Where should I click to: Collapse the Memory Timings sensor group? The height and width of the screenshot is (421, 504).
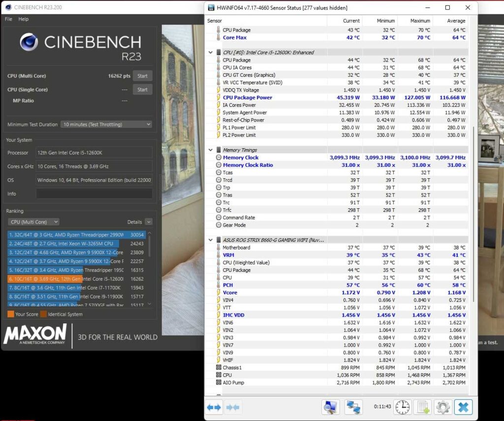point(211,150)
